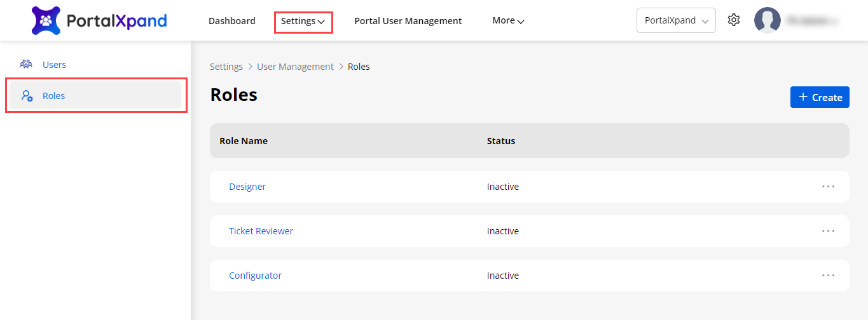Go to the Dashboard menu item
This screenshot has width=868, height=320.
point(231,21)
